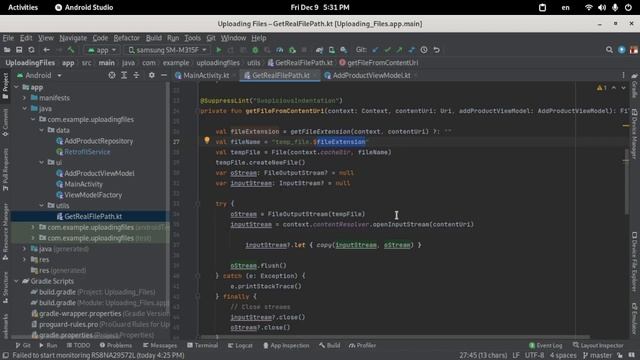This screenshot has width=640, height=360.
Task: Open the Build menu
Action: tap(153, 38)
